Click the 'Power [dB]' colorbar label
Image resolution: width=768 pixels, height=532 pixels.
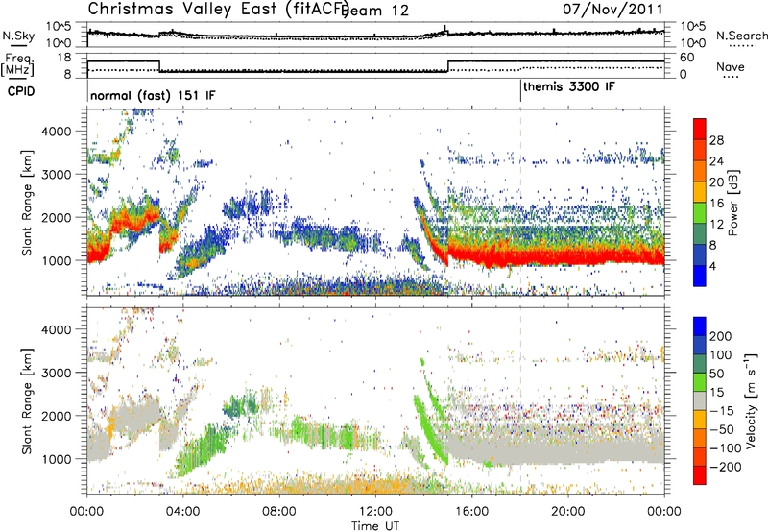(x=732, y=203)
